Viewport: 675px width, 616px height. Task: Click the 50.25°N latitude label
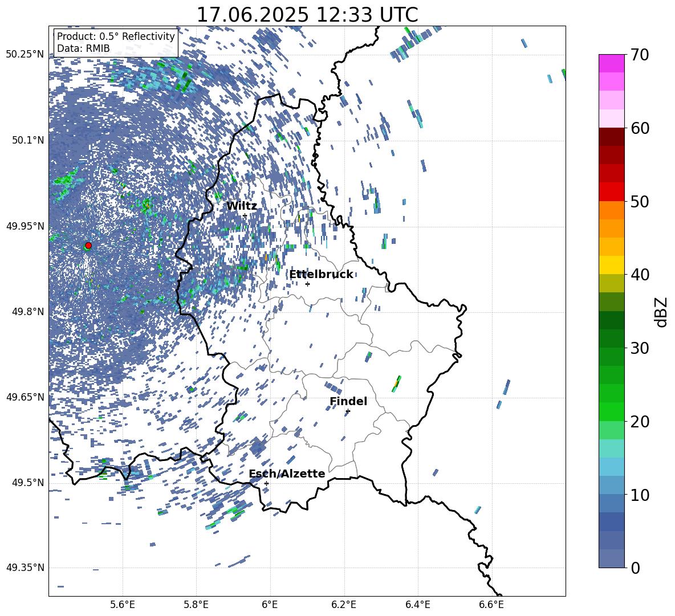pos(25,55)
